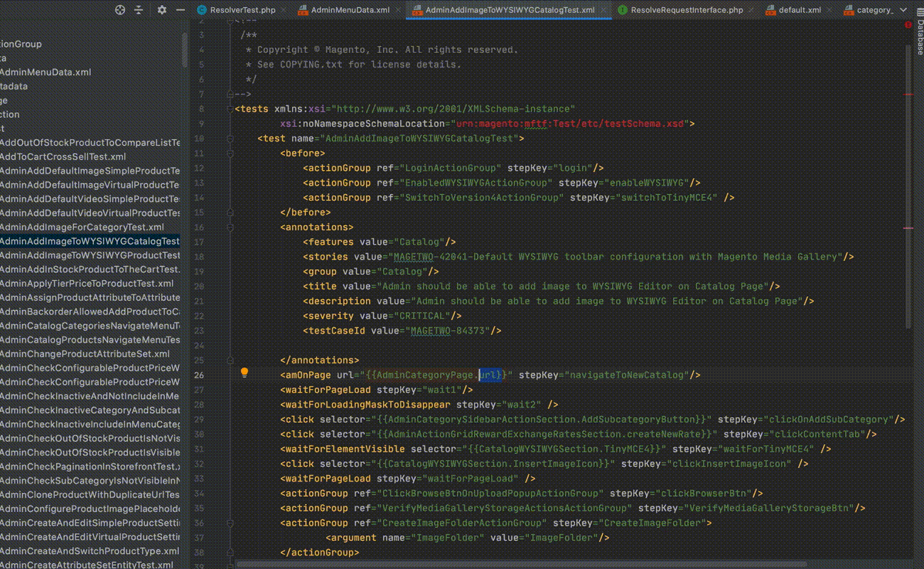924x569 pixels.
Task: Click the Collapse All icon in project panel
Action: [139, 10]
